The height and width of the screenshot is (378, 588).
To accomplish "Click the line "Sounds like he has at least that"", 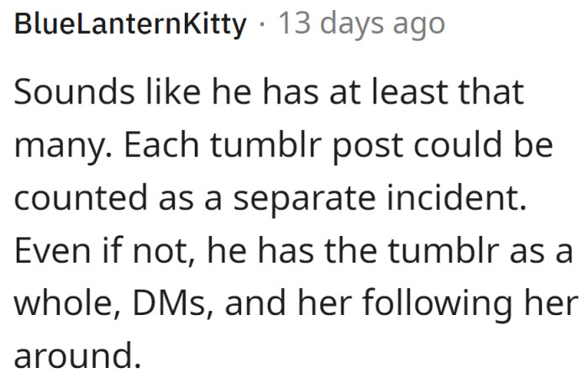I will 270,93.
